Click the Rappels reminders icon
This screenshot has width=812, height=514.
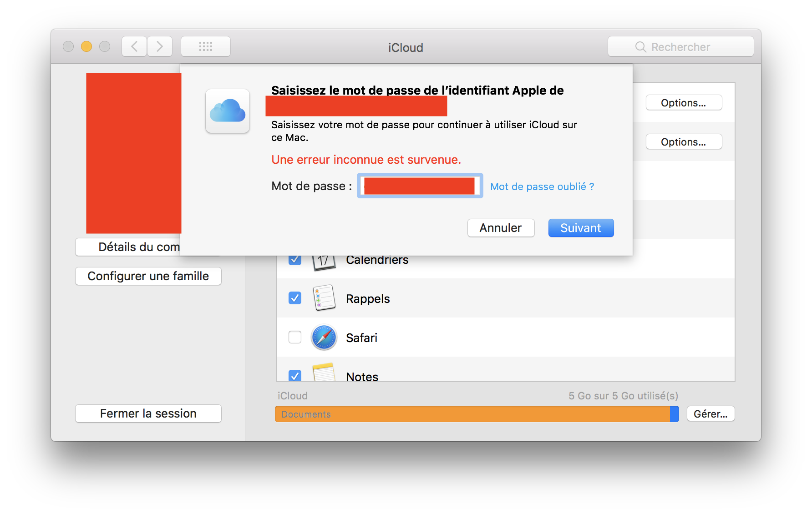coord(324,298)
